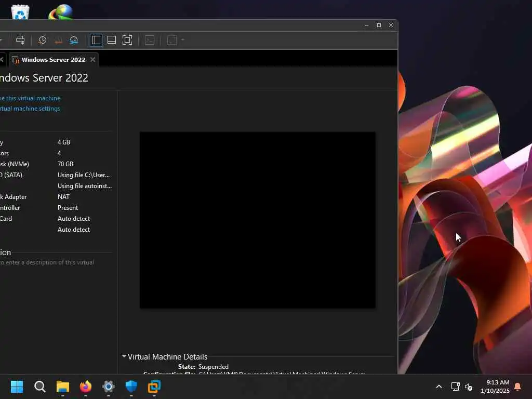This screenshot has width=532, height=399.
Task: Click the Present controller value
Action: click(68, 208)
